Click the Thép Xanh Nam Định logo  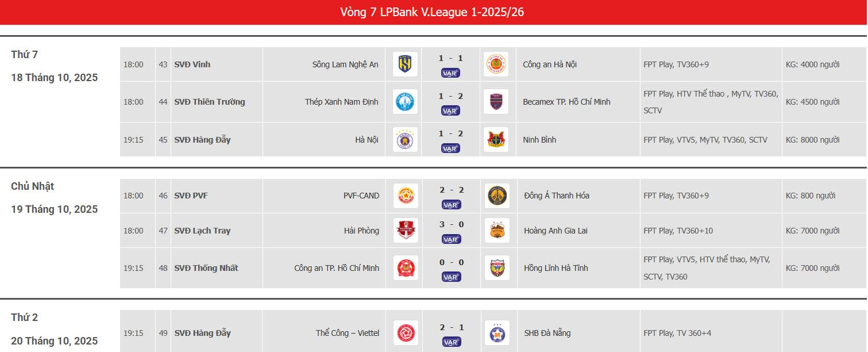tap(405, 101)
